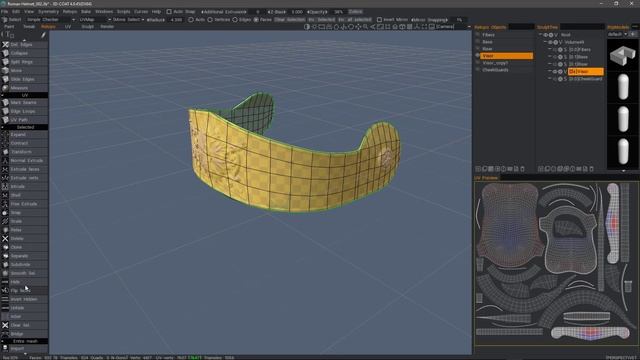Toggle visibility of CheekGuards retopo object
This screenshot has width=640, height=360.
pos(478,70)
